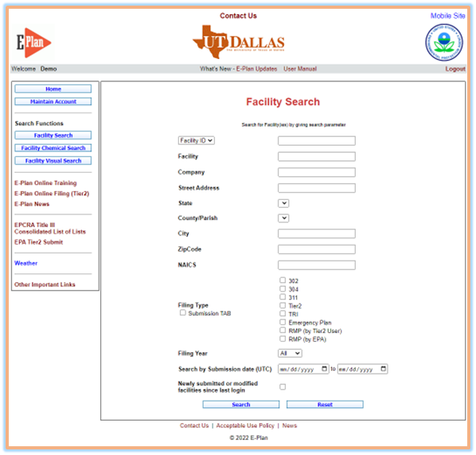The width and height of the screenshot is (476, 455).
Task: Open the end date calendar picker icon
Action: [x=383, y=369]
